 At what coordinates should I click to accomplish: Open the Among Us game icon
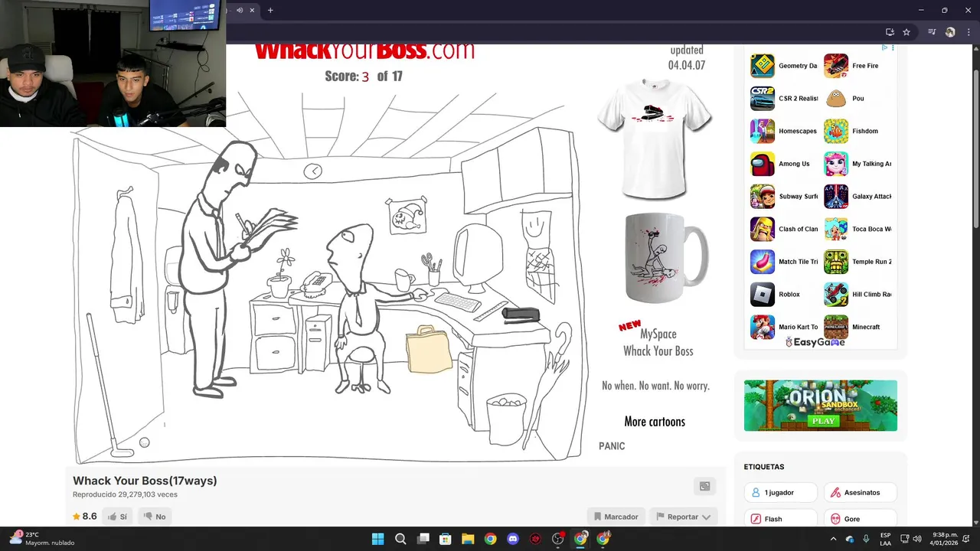coord(762,164)
